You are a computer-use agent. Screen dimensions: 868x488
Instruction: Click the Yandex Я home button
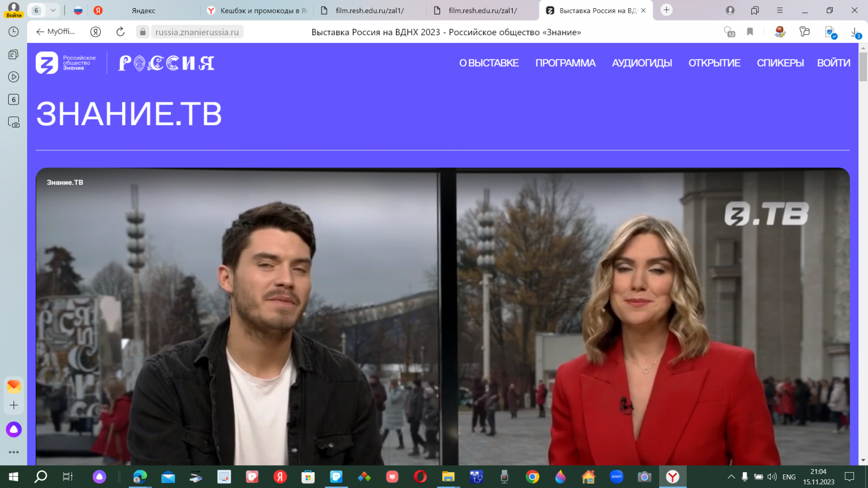click(95, 32)
